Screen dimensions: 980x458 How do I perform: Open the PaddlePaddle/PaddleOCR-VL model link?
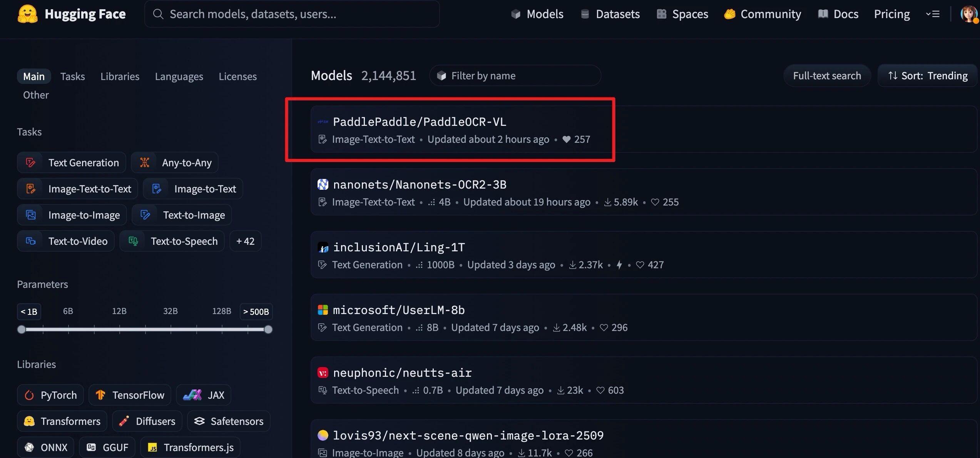pos(419,122)
